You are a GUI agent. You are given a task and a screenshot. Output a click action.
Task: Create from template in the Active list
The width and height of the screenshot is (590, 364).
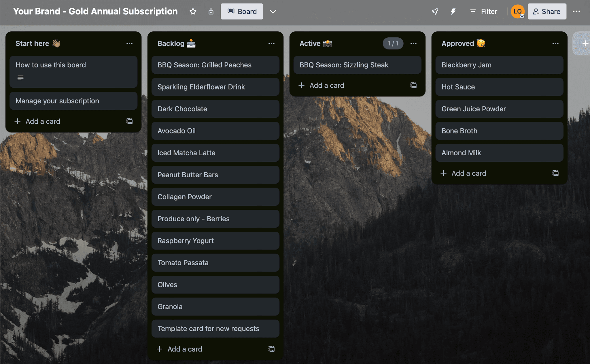click(x=413, y=85)
